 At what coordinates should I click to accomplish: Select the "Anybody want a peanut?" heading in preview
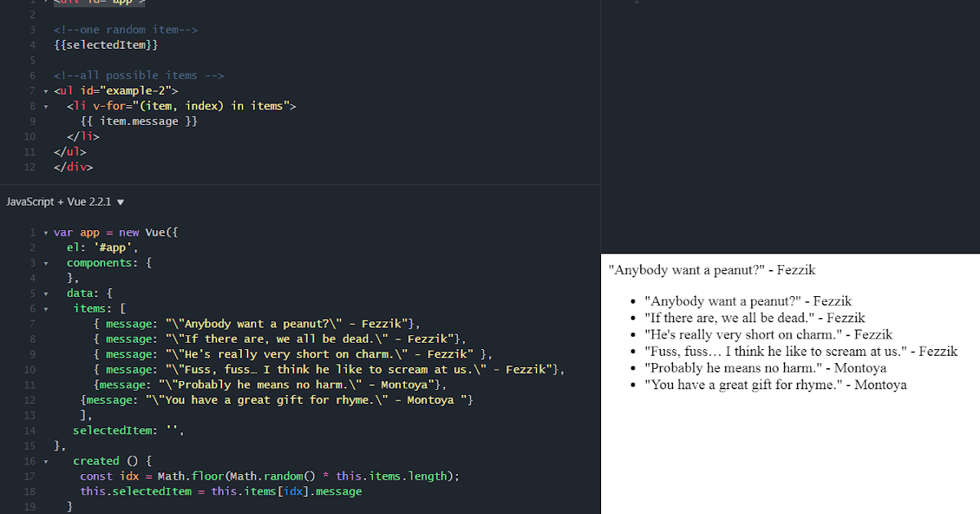709,269
